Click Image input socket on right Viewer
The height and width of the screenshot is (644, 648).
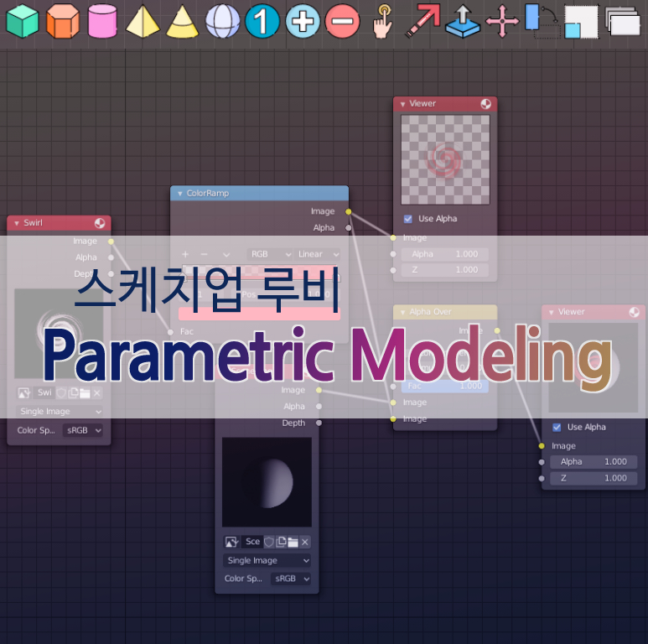pos(542,445)
